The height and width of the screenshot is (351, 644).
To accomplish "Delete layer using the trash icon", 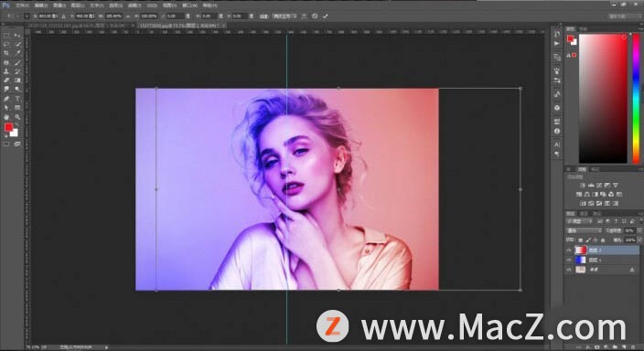I will point(633,347).
